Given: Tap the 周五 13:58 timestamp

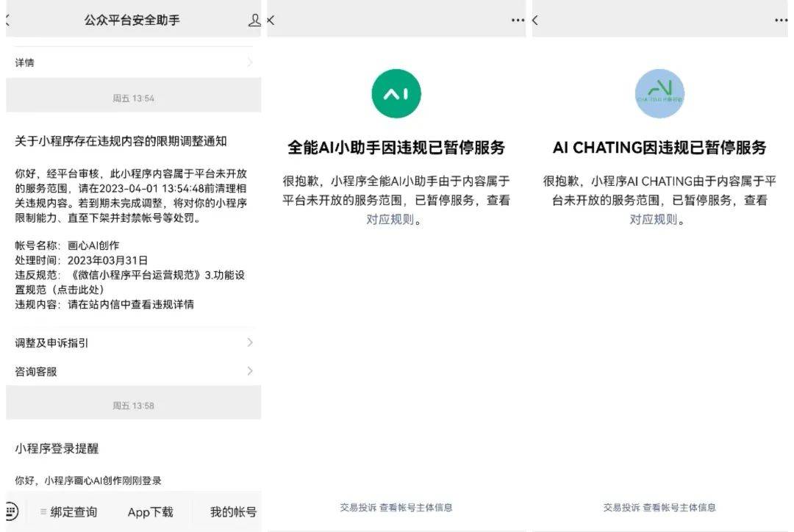Looking at the screenshot, I should pyautogui.click(x=133, y=406).
